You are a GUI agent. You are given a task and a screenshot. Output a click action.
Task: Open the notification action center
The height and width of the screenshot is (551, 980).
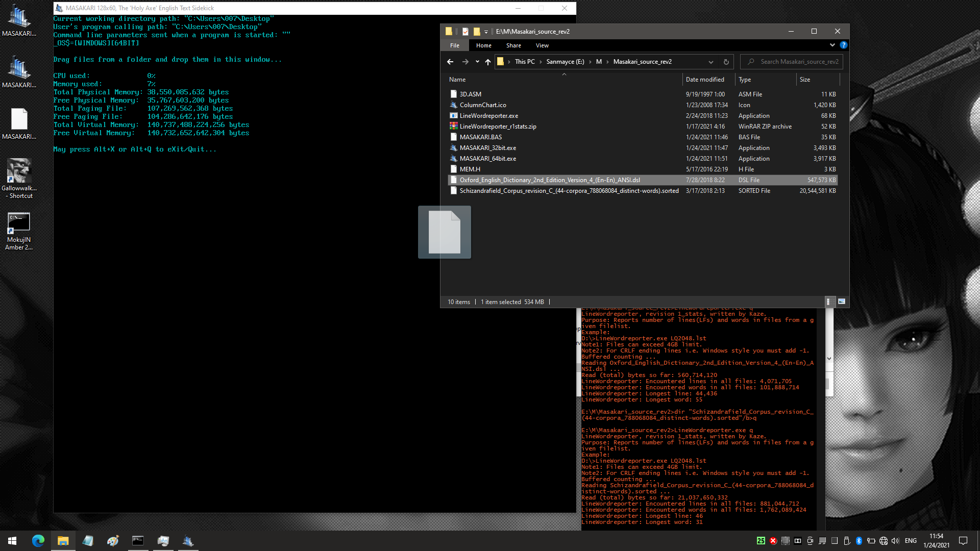coord(963,541)
